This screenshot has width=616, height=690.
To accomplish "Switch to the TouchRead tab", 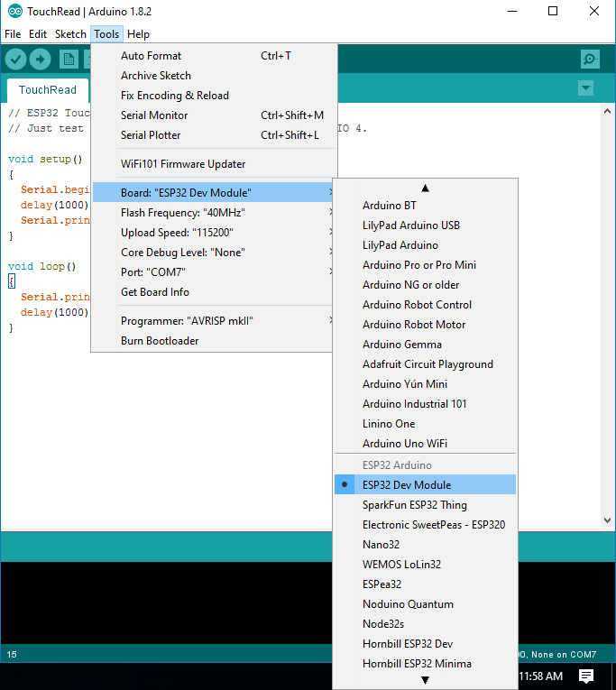I will click(x=48, y=90).
